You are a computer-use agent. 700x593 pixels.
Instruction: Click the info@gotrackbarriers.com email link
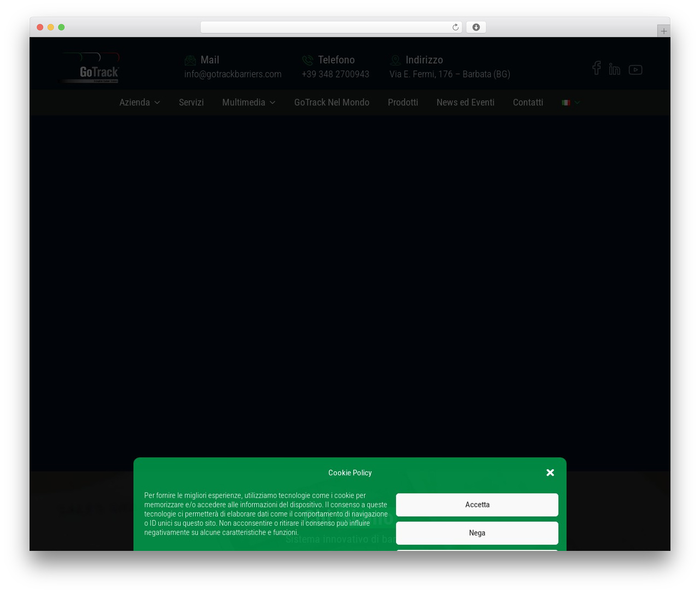(233, 74)
